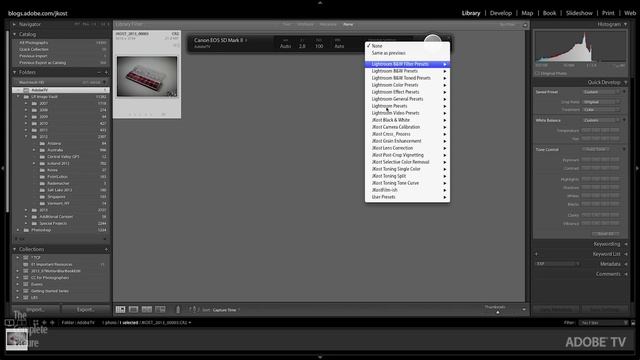This screenshot has height=360, width=640.
Task: Click badge icon on grid thumbnail
Action: [172, 93]
